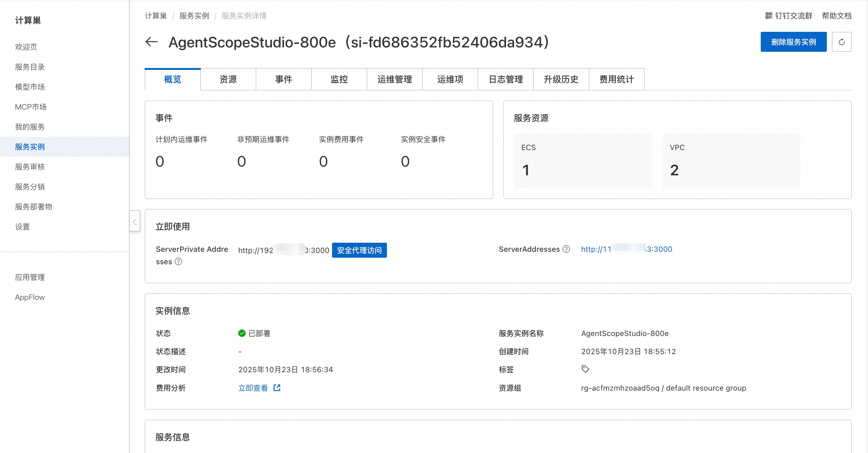This screenshot has width=868, height=453.
Task: Click the back arrow beside instance title
Action: click(151, 42)
